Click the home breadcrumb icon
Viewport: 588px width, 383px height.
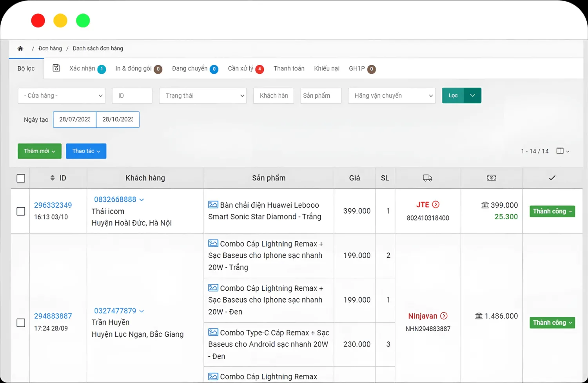point(20,48)
